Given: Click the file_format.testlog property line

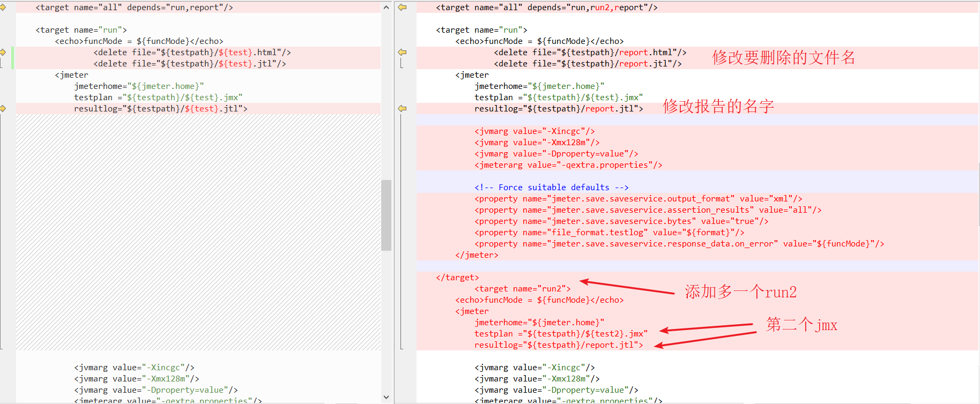Looking at the screenshot, I should 609,233.
